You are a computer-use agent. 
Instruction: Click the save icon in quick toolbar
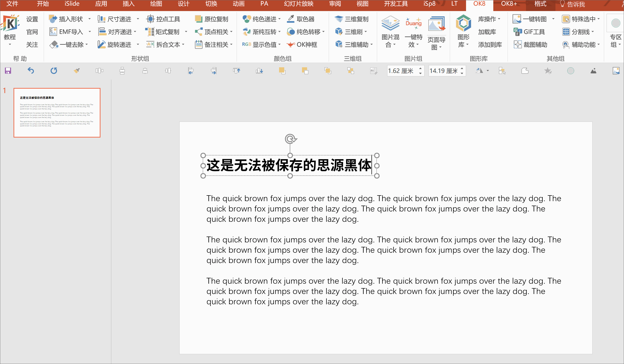coord(8,71)
